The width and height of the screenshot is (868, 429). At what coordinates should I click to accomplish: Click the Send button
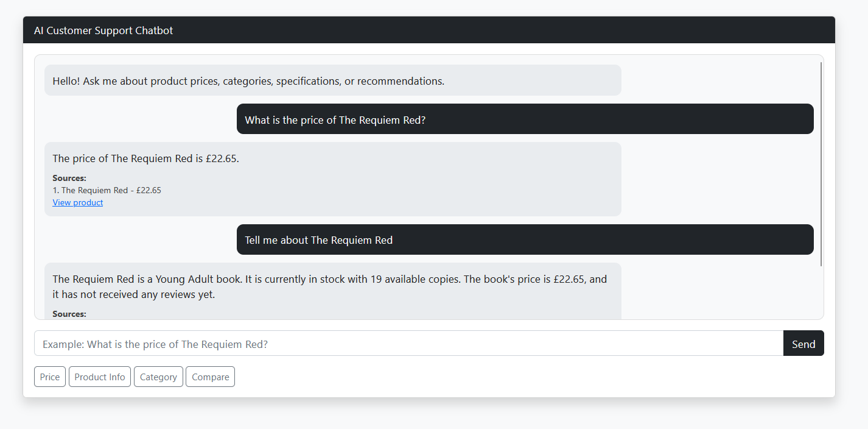pyautogui.click(x=803, y=343)
